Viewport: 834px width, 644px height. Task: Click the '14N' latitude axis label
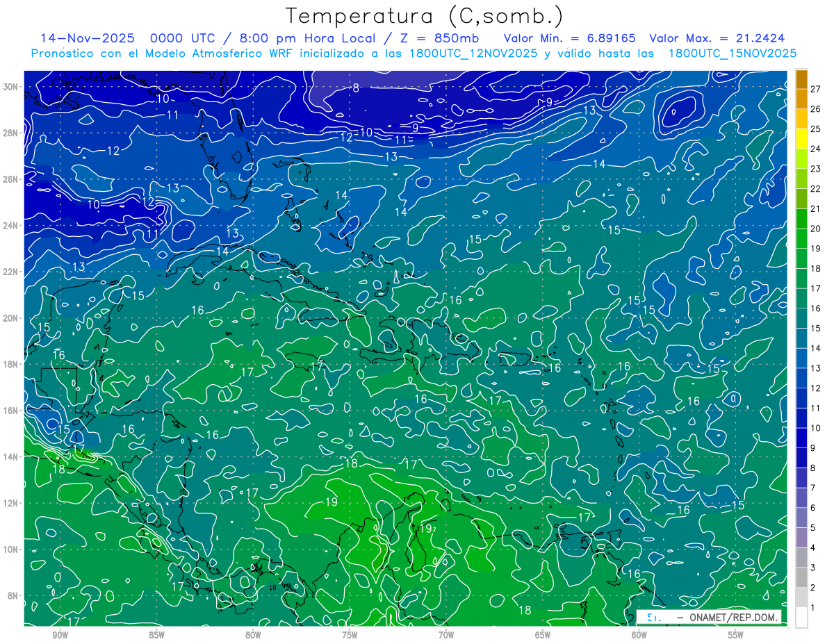(x=11, y=457)
